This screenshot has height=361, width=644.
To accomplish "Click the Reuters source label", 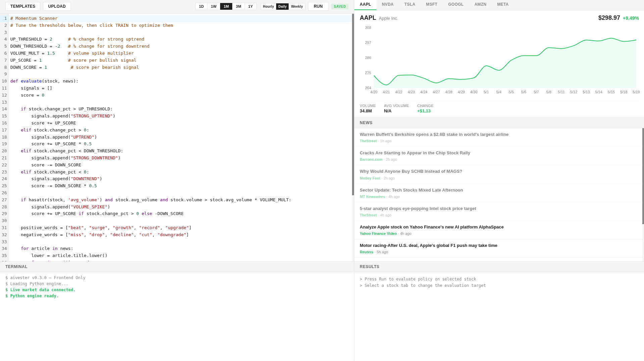I will [366, 252].
